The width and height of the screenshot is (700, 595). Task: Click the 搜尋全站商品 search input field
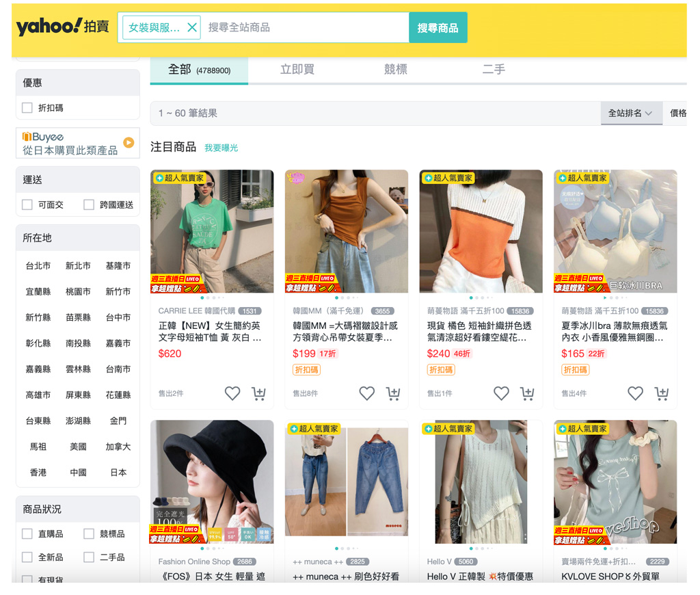point(304,27)
